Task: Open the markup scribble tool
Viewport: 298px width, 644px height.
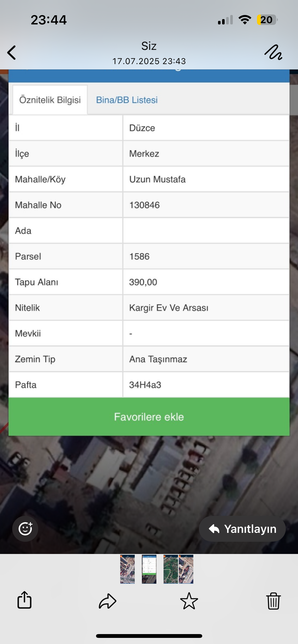Action: coord(273,53)
